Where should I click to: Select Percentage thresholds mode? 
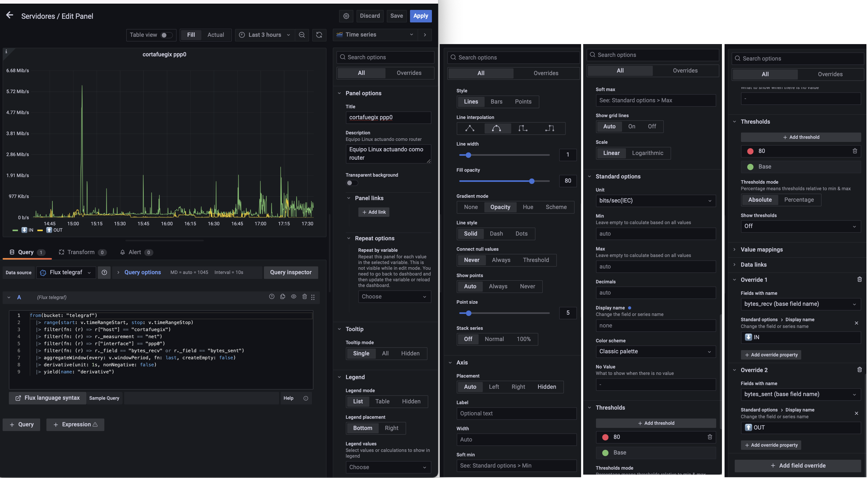799,200
